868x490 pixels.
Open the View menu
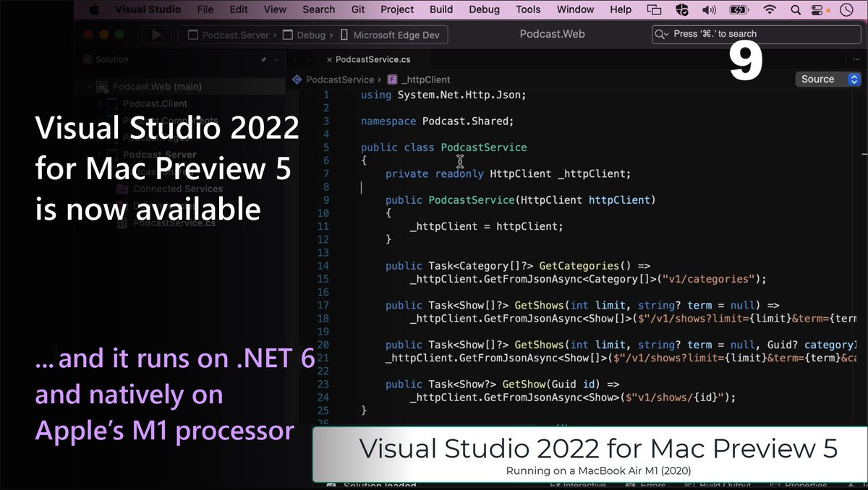[x=275, y=9]
